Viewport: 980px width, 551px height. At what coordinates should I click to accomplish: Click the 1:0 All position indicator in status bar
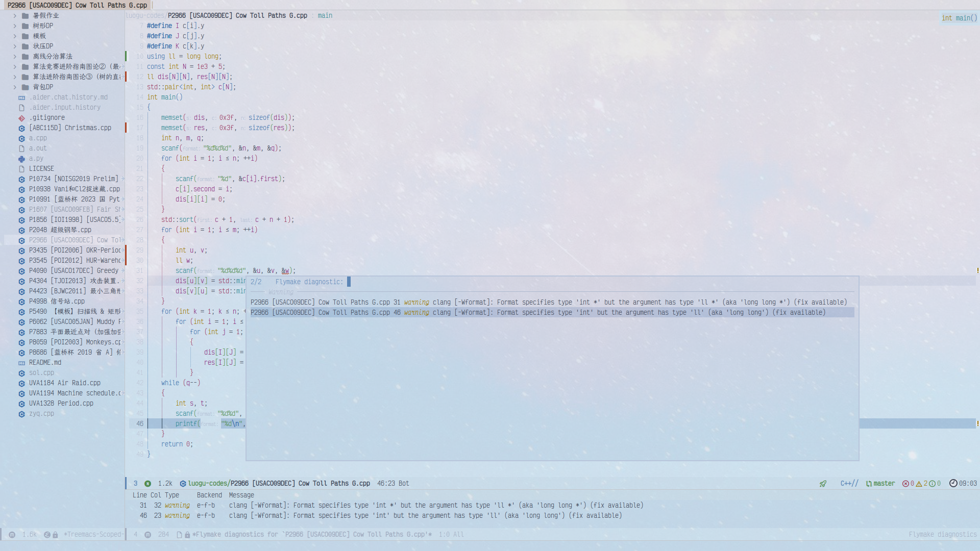[x=450, y=534]
